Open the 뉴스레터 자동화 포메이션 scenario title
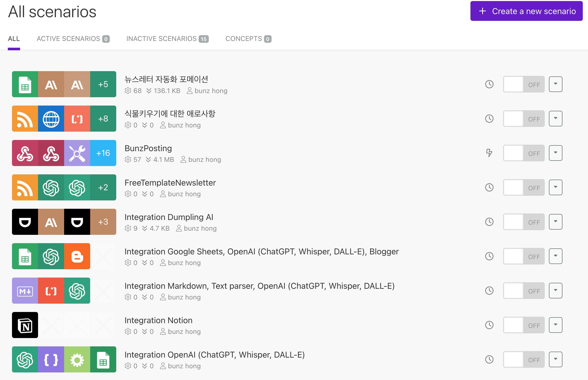 pos(166,79)
